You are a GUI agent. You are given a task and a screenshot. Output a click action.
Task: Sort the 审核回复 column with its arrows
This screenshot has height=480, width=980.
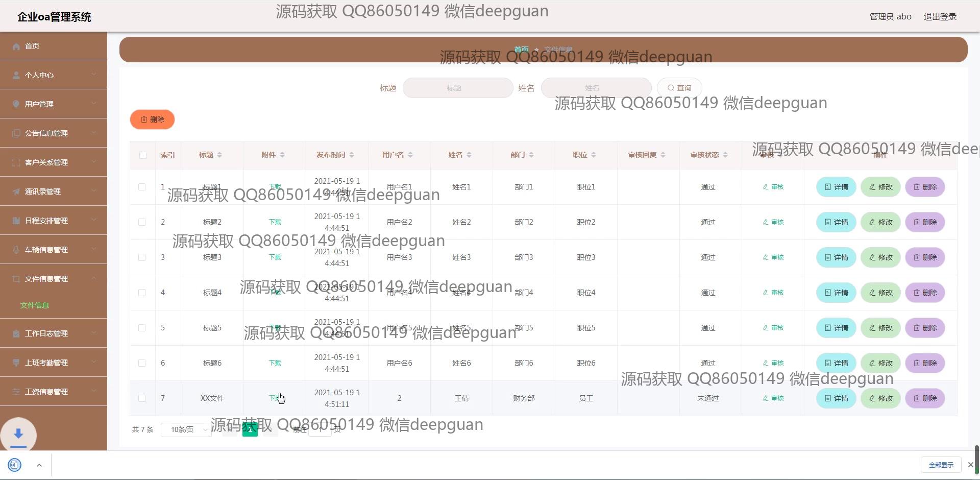tap(663, 155)
